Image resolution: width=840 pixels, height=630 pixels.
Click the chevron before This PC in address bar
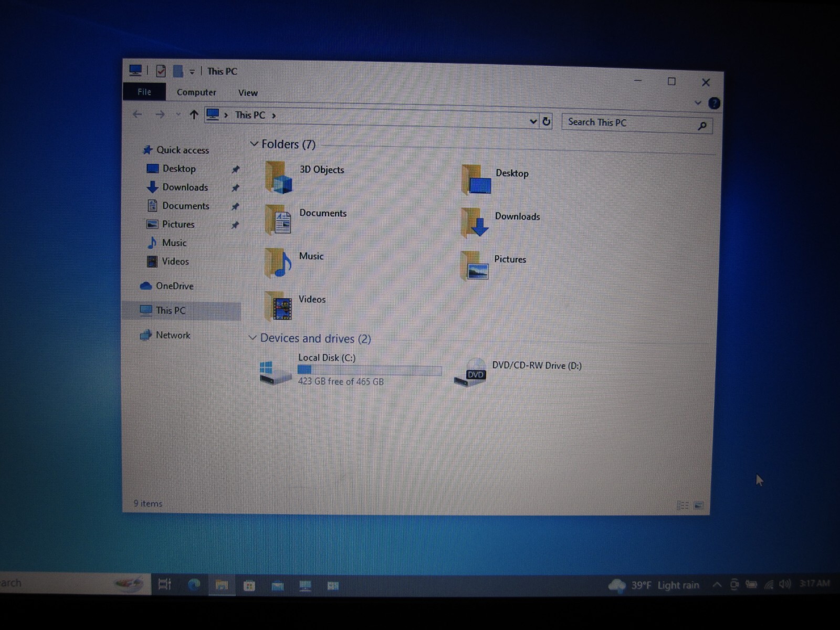226,115
